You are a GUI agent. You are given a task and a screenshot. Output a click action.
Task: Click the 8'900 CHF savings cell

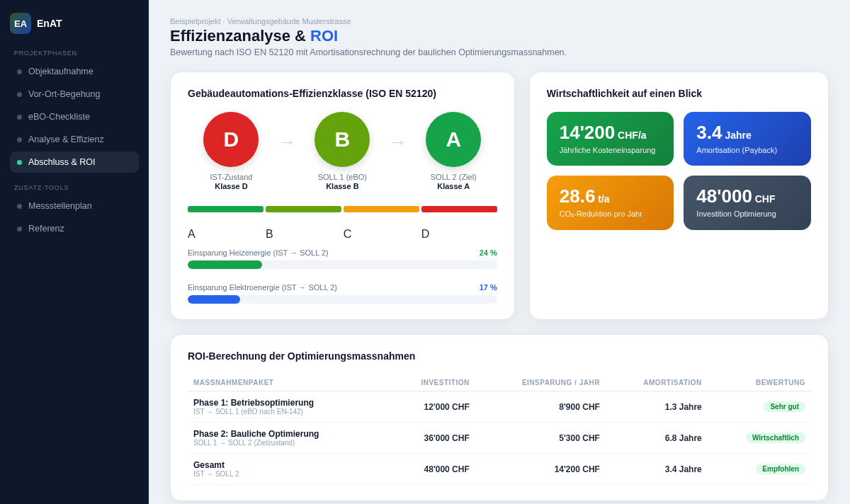[x=579, y=407]
